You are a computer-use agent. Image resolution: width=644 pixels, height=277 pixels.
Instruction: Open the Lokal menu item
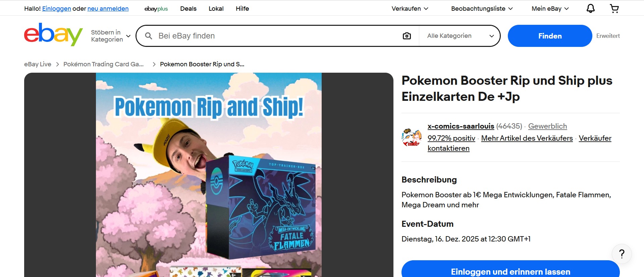click(216, 9)
